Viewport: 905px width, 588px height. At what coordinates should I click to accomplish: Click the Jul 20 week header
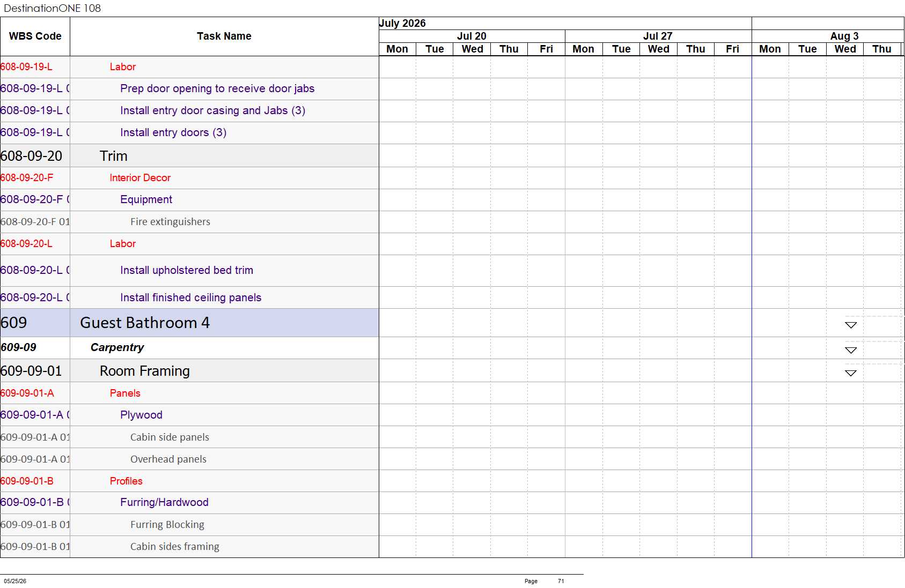pos(472,36)
